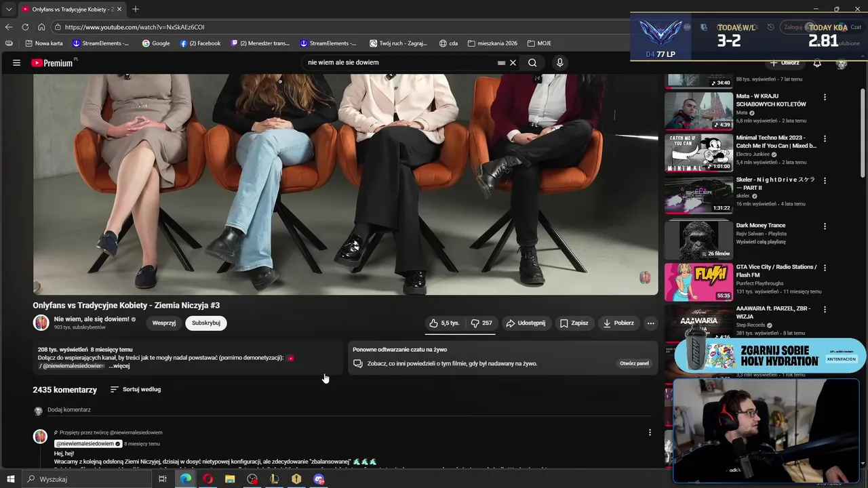Share the video via Udostępnij
Screen dimensions: 868x488
coord(526,323)
